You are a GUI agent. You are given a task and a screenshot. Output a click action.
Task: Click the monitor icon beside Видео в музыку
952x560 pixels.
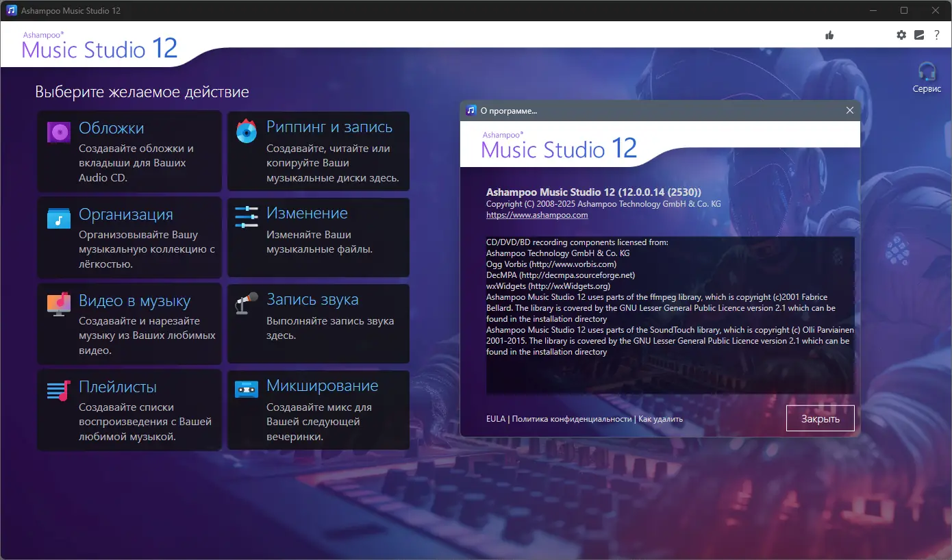pyautogui.click(x=59, y=304)
